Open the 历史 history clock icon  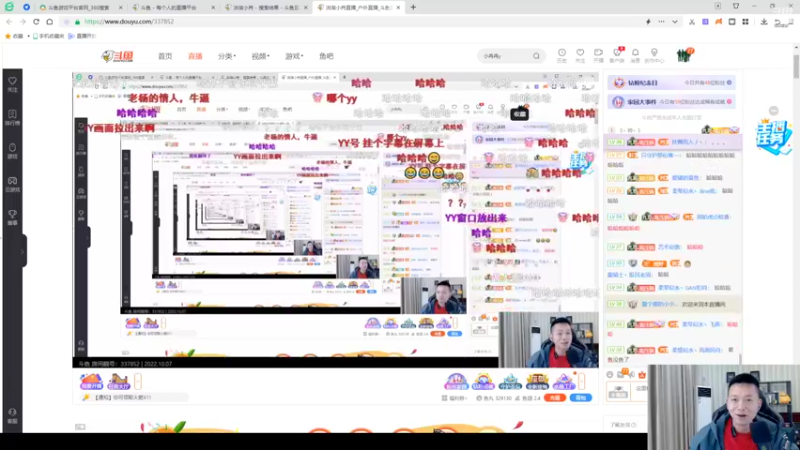562,55
